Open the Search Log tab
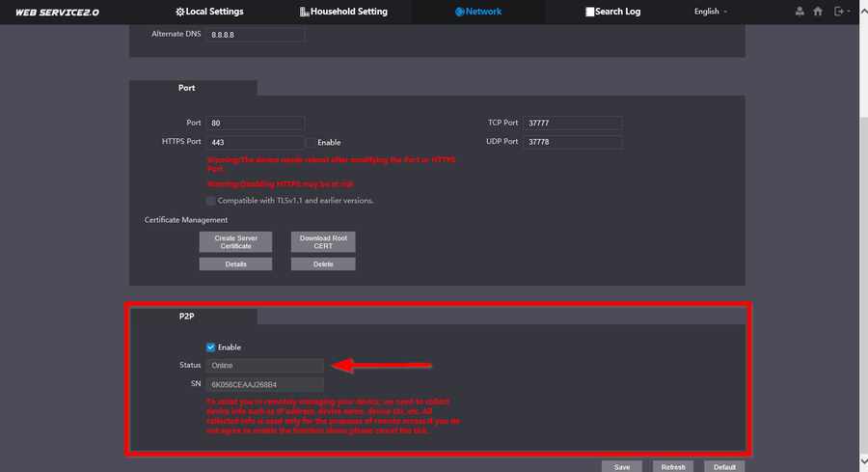This screenshot has height=472, width=868. [x=612, y=12]
